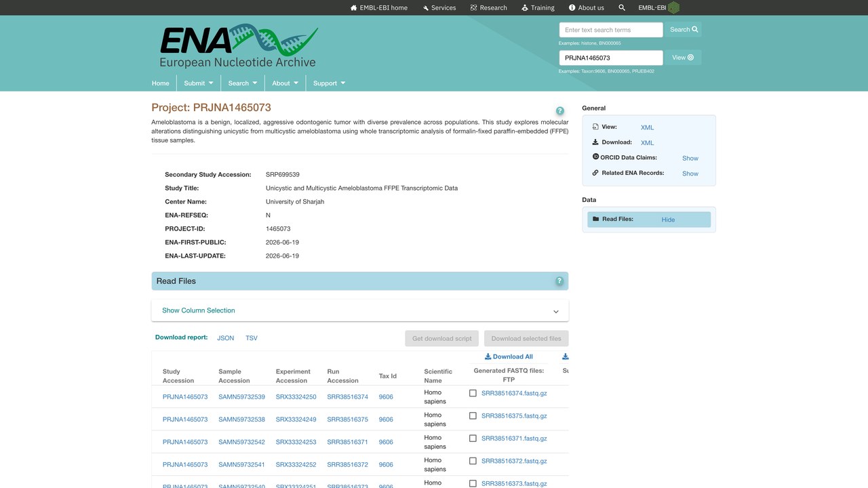Open the About dropdown menu
The height and width of the screenshot is (488, 868).
click(x=285, y=83)
